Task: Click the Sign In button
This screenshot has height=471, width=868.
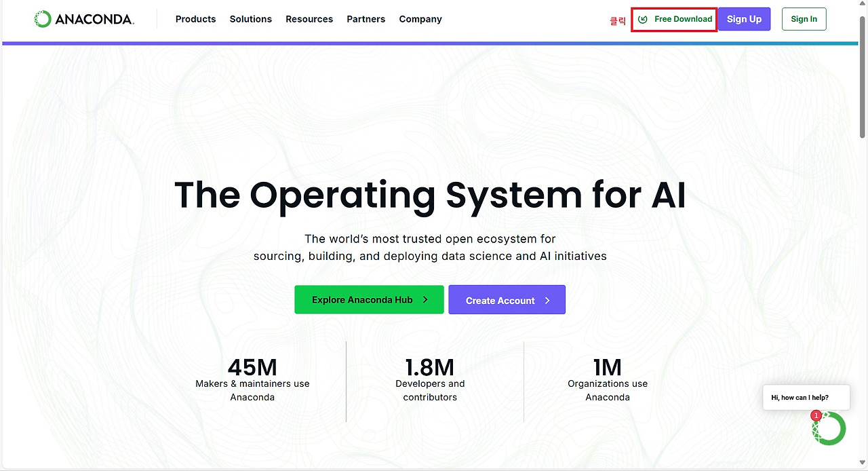Action: [x=804, y=19]
